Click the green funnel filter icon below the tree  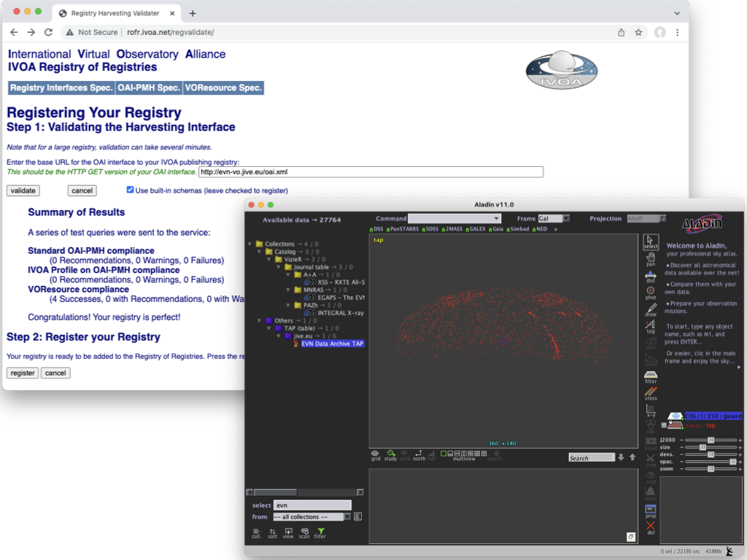[320, 533]
